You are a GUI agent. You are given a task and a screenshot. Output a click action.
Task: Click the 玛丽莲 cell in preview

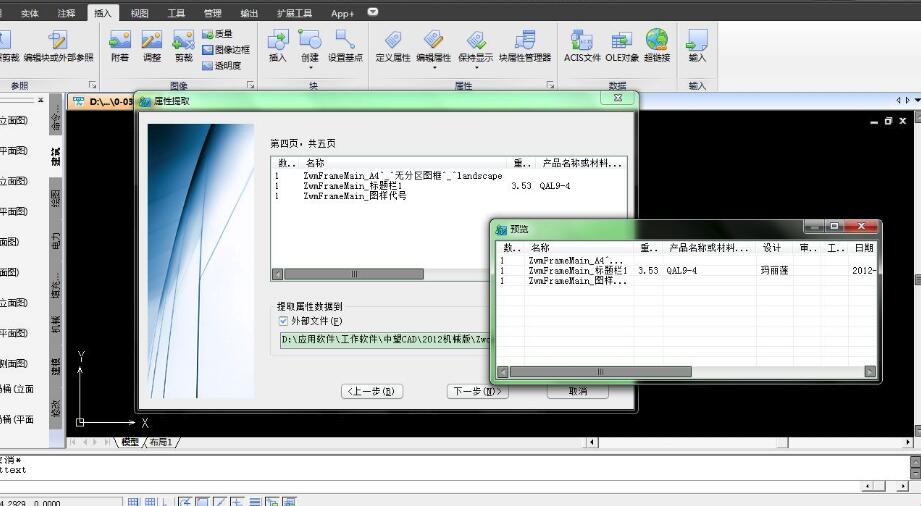pos(774,270)
